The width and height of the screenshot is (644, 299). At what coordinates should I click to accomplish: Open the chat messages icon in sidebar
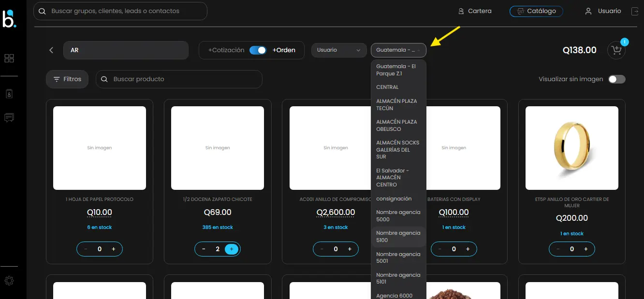(x=9, y=117)
